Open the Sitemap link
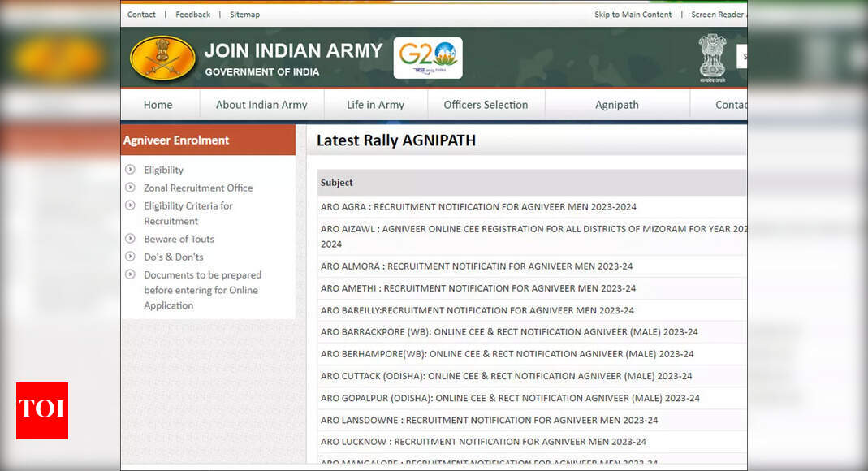This screenshot has height=471, width=868. tap(244, 15)
